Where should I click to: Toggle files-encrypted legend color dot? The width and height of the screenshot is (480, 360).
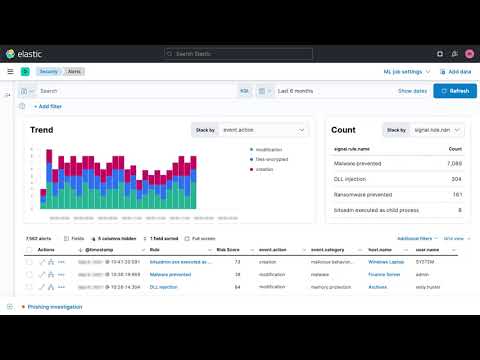coord(251,159)
